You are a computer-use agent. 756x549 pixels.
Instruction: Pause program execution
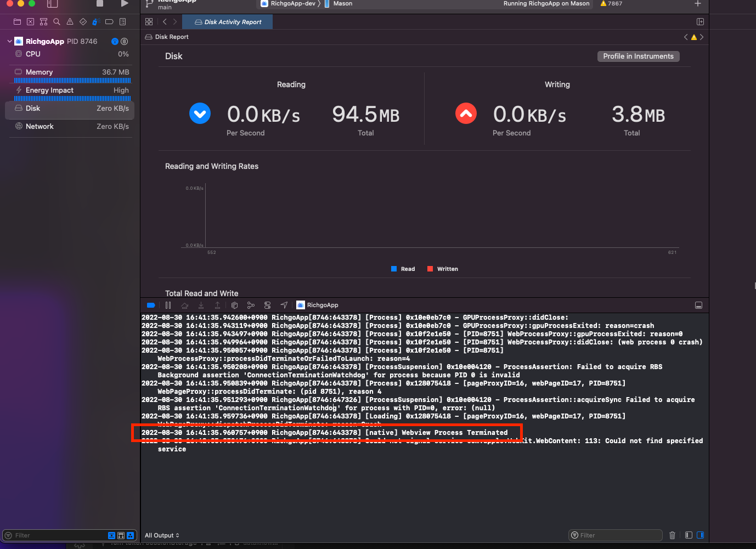tap(168, 305)
